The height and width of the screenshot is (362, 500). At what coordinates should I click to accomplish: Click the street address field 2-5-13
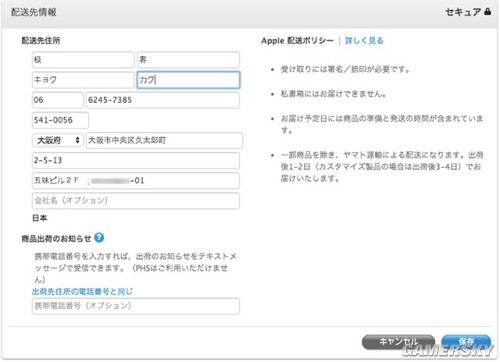point(136,160)
